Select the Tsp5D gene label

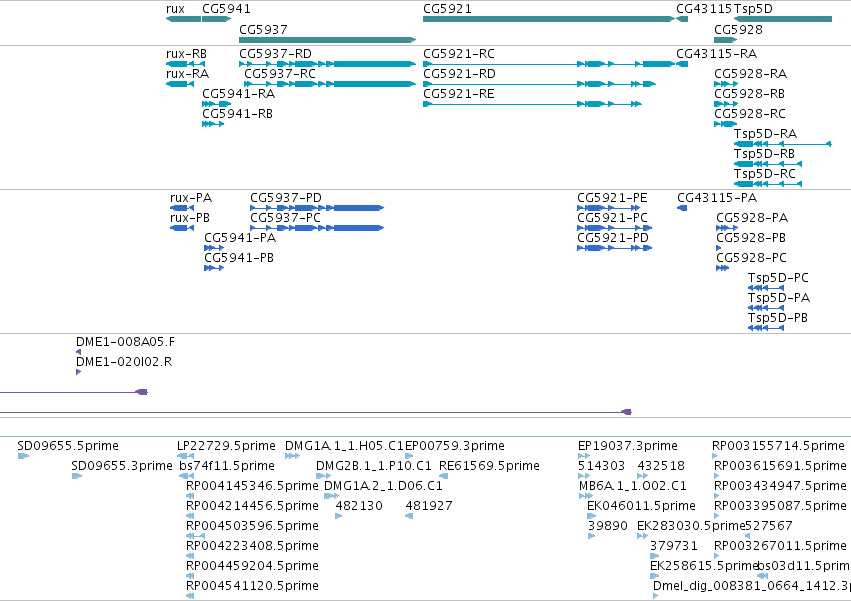[x=753, y=9]
